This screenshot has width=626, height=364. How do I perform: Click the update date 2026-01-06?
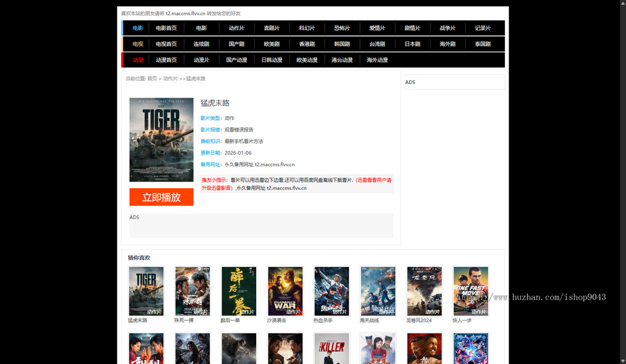238,153
